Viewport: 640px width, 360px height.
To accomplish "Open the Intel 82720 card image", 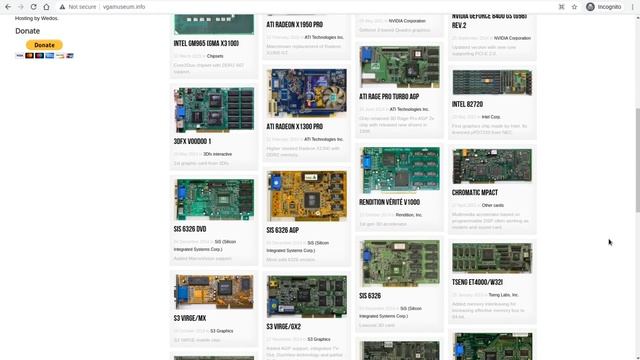I will [x=492, y=83].
